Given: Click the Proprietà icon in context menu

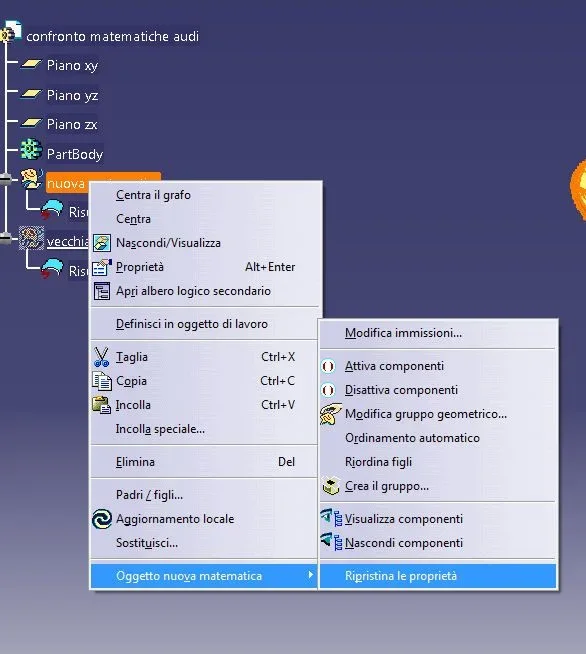Looking at the screenshot, I should pyautogui.click(x=102, y=267).
